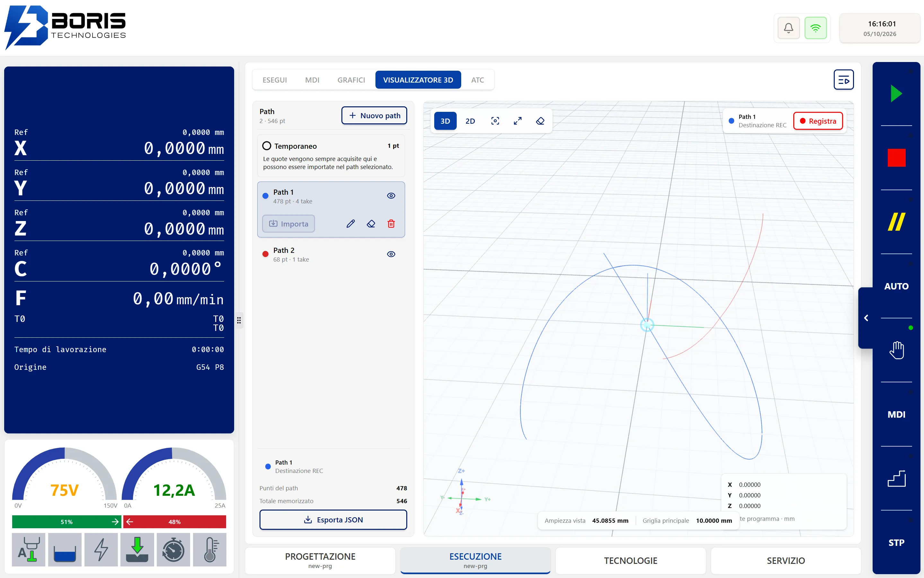
Task: Switch viewer to 2D mode
Action: click(470, 121)
